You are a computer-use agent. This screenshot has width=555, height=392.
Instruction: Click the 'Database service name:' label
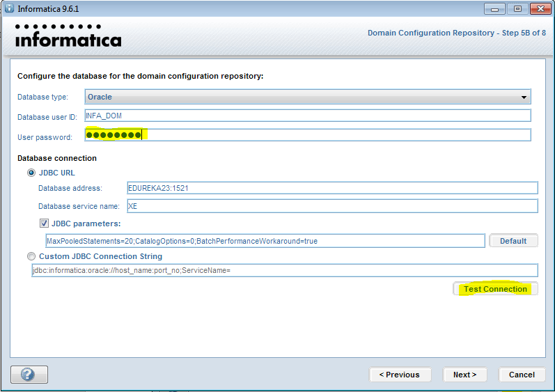[x=79, y=206]
